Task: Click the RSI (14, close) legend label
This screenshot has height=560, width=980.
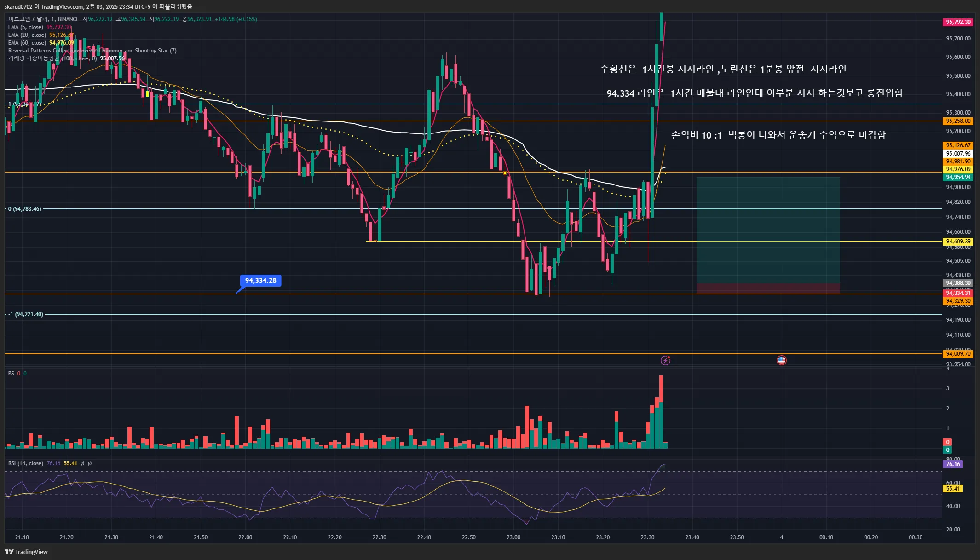Action: pos(26,463)
